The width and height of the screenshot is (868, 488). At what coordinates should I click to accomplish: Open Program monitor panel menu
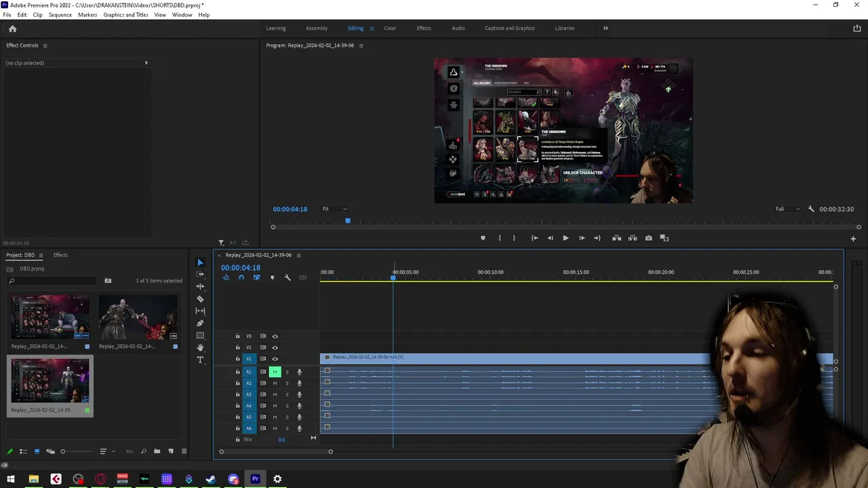(x=361, y=45)
